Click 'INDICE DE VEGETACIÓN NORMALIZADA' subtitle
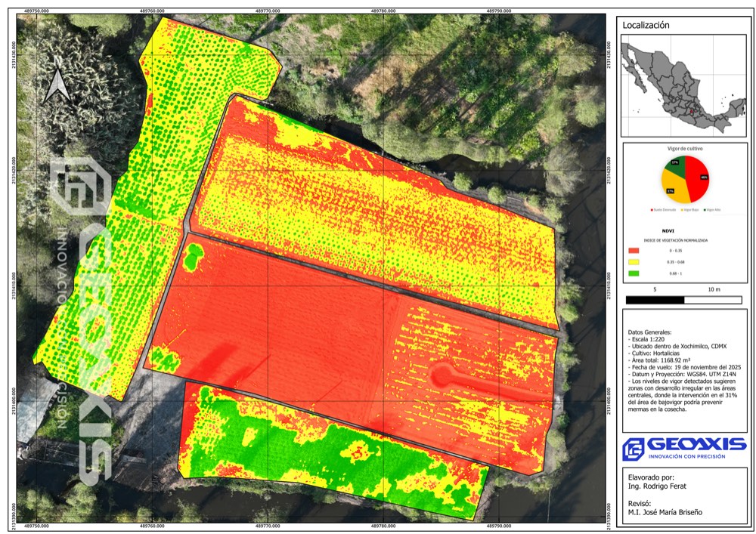 pyautogui.click(x=675, y=240)
